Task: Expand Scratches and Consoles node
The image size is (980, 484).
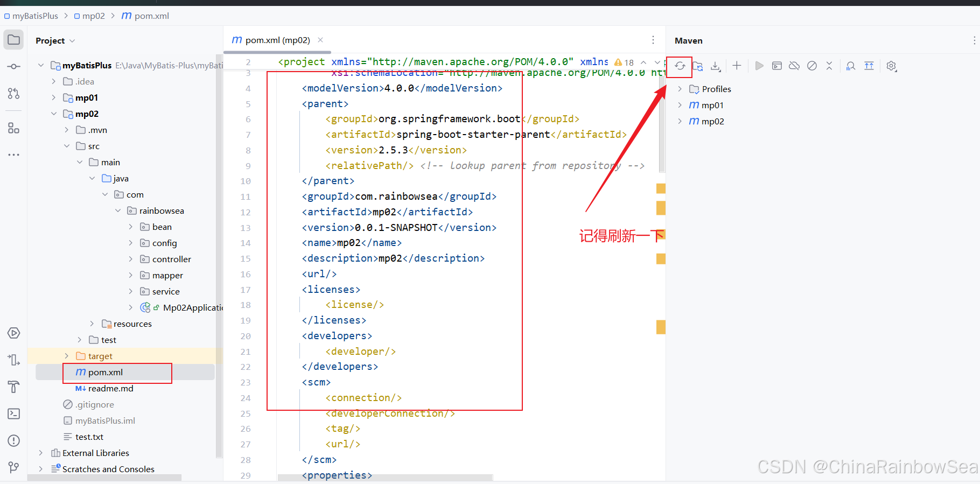Action: coord(41,469)
